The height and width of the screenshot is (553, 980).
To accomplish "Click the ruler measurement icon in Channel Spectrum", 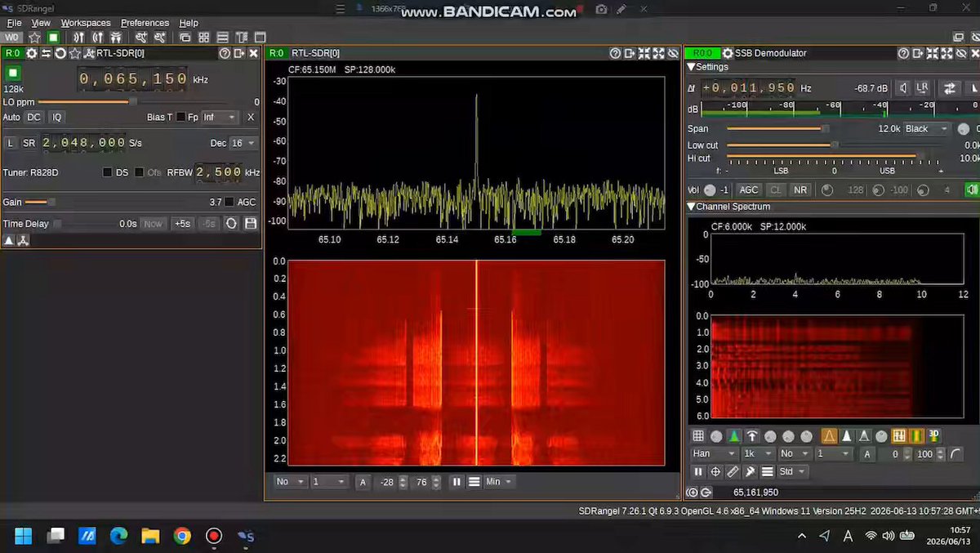I will coord(733,471).
